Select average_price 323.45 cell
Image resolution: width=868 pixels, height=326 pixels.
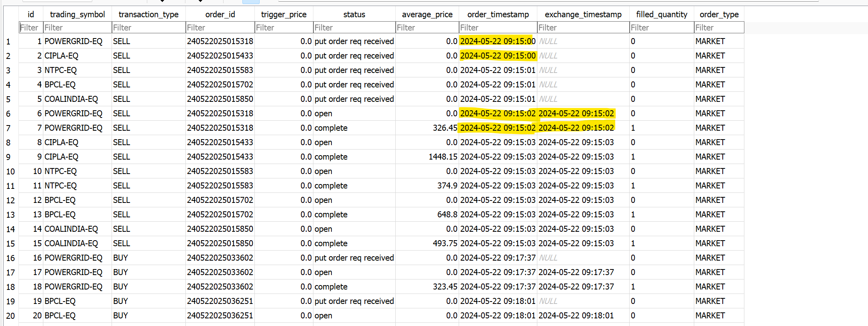click(427, 287)
